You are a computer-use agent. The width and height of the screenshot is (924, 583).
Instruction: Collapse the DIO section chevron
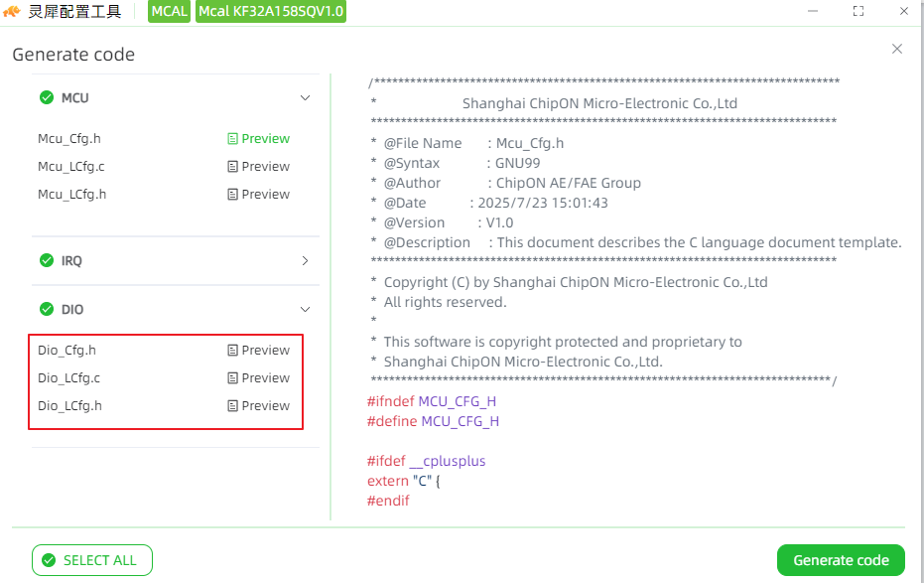coord(305,309)
